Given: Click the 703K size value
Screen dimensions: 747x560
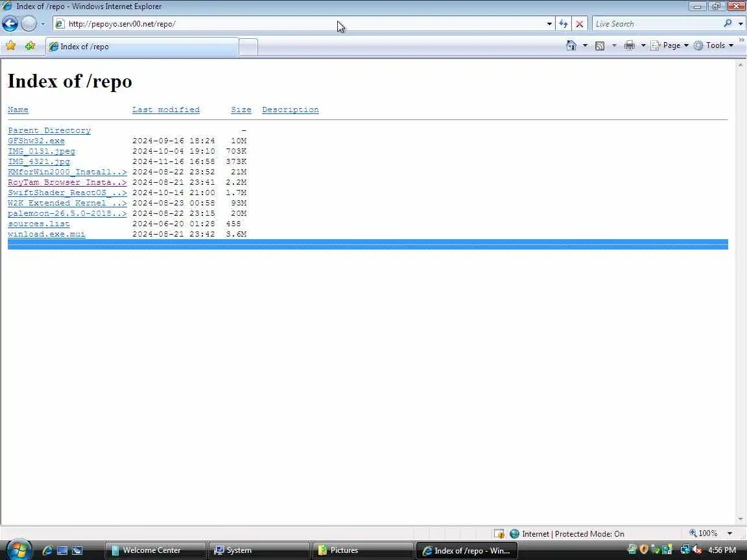Looking at the screenshot, I should (x=236, y=152).
